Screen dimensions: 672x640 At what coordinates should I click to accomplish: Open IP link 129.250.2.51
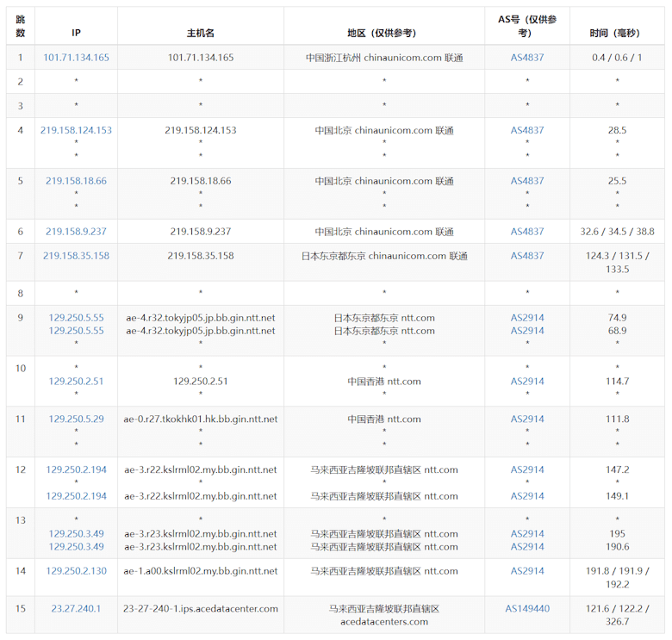tap(76, 382)
